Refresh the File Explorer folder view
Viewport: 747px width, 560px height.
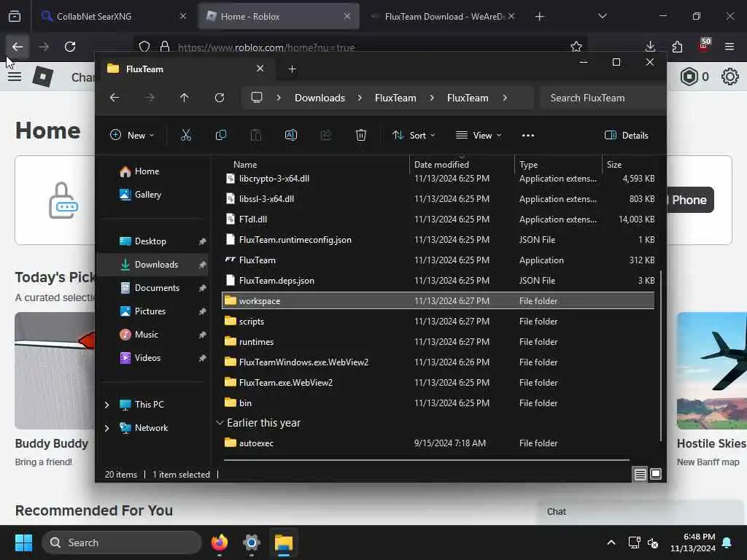click(x=219, y=98)
